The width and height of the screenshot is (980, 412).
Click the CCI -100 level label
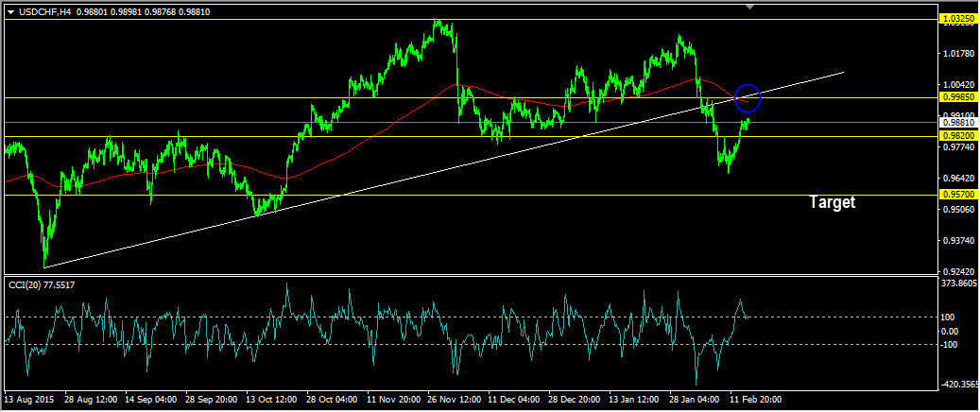952,345
